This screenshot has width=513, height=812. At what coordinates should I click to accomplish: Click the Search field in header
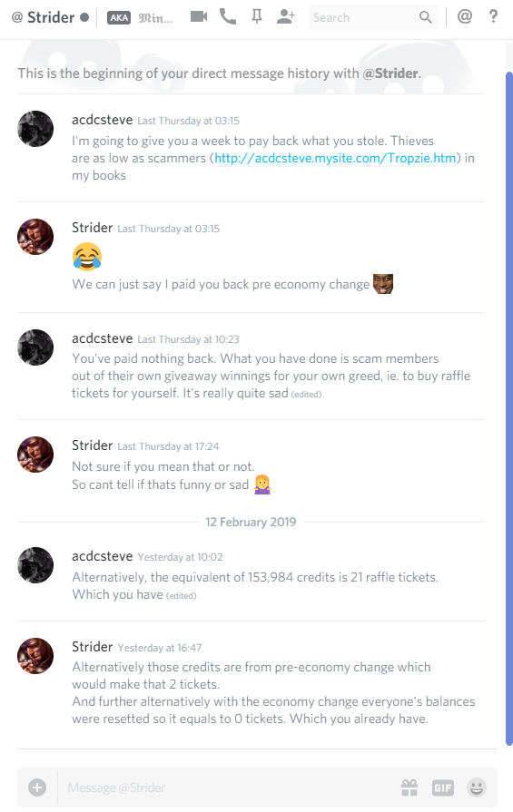364,17
